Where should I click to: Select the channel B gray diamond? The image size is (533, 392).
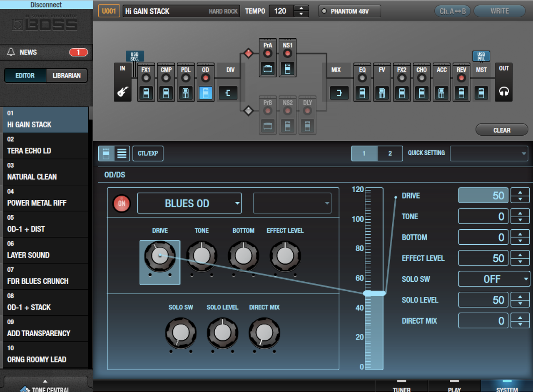[249, 111]
